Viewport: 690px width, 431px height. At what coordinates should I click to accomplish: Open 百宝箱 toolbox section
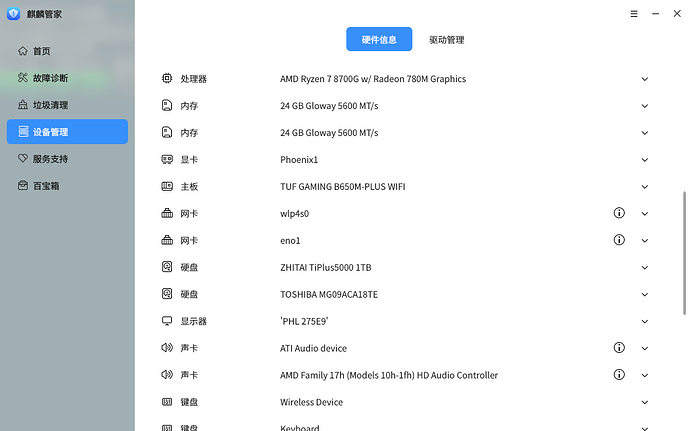pos(67,186)
